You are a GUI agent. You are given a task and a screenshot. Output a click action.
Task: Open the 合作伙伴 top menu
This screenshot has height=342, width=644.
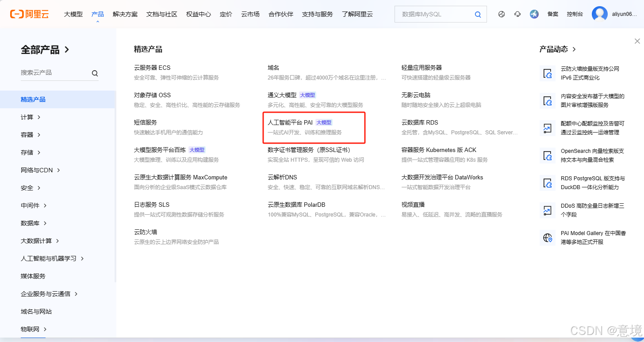281,14
